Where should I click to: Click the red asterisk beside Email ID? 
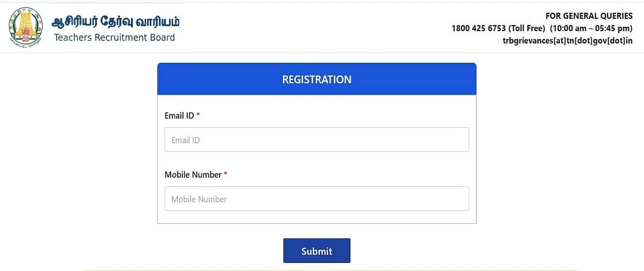198,115
